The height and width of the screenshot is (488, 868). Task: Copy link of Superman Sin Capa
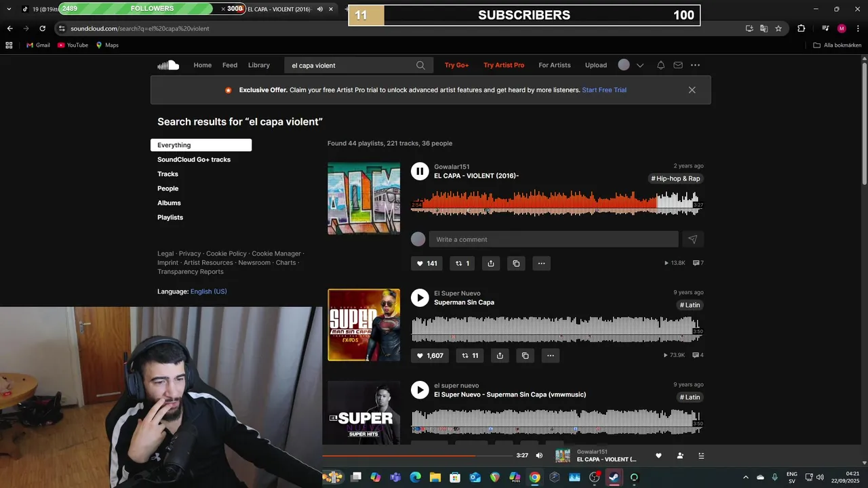[x=525, y=355]
